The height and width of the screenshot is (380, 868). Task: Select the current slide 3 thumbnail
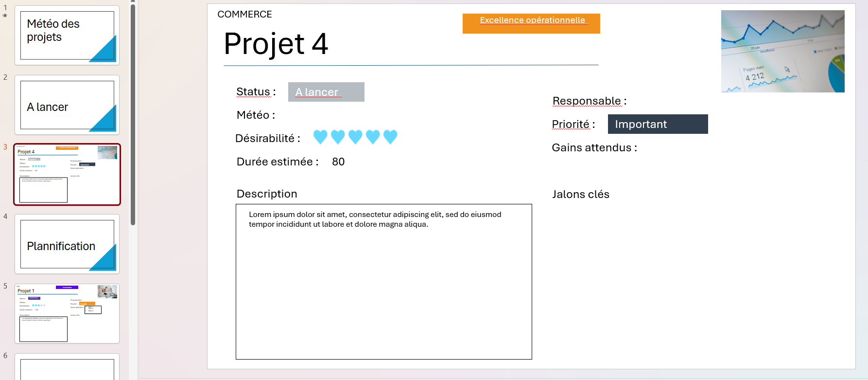coord(67,175)
